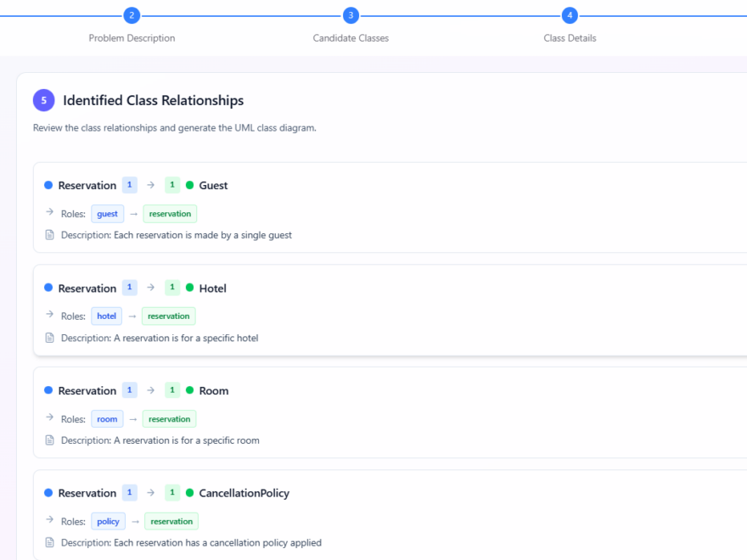Jump to step 4 Class Details
Viewport: 747px width, 560px height.
click(570, 15)
